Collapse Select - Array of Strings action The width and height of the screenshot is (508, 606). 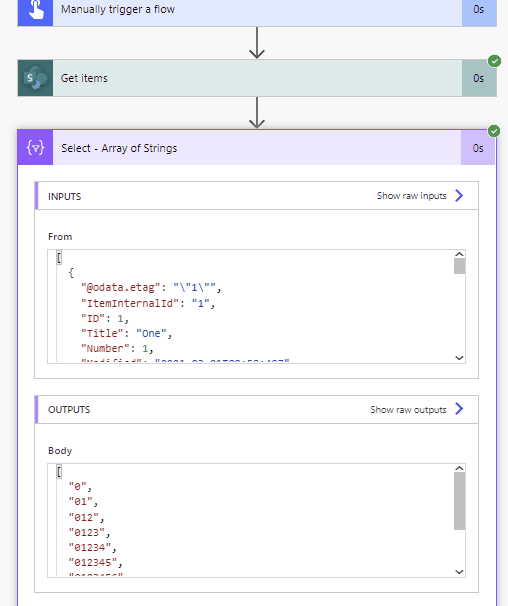[257, 148]
